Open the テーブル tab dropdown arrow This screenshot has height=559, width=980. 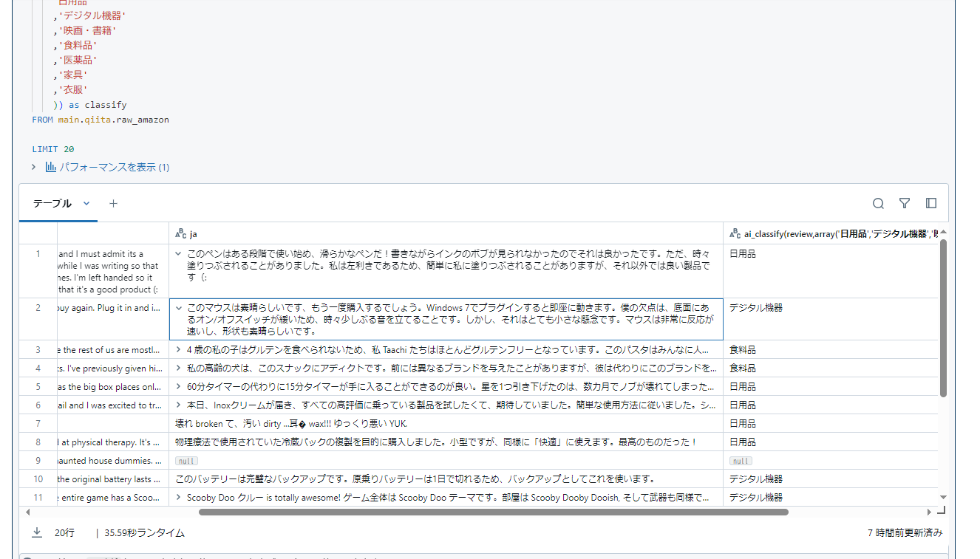[x=86, y=203]
